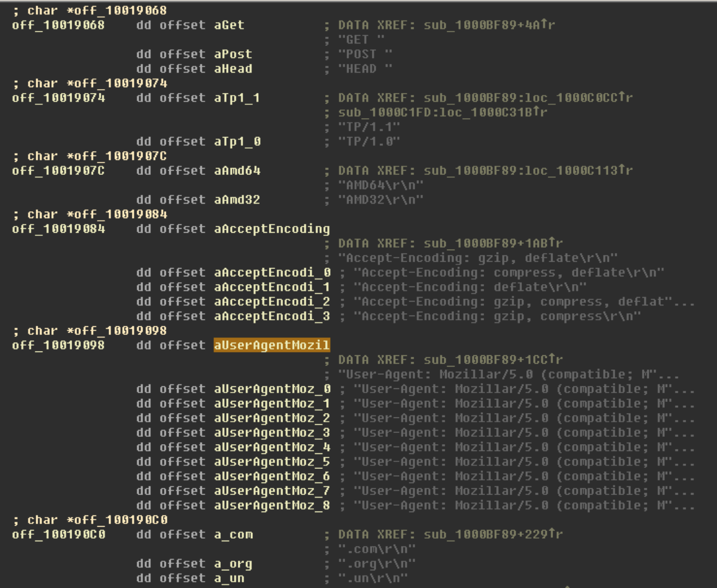Select the aAmd32 offset reference
Image resolution: width=717 pixels, height=588 pixels.
(x=237, y=200)
